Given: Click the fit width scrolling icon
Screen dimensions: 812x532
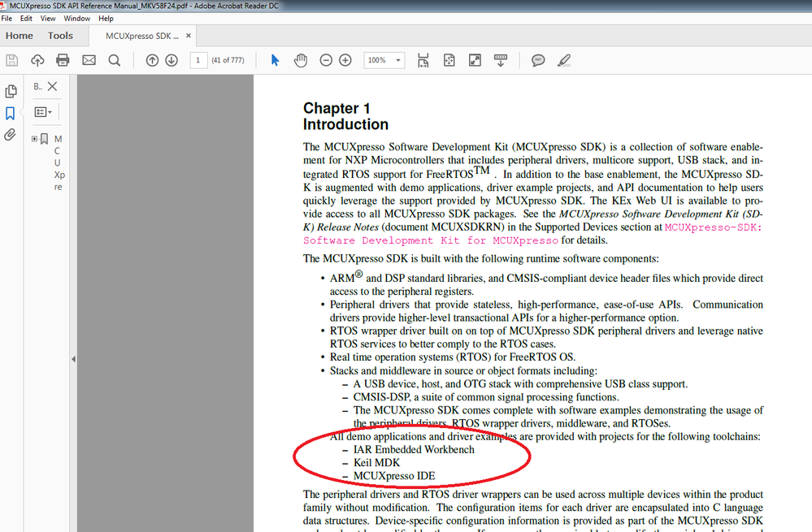Looking at the screenshot, I should tap(423, 61).
